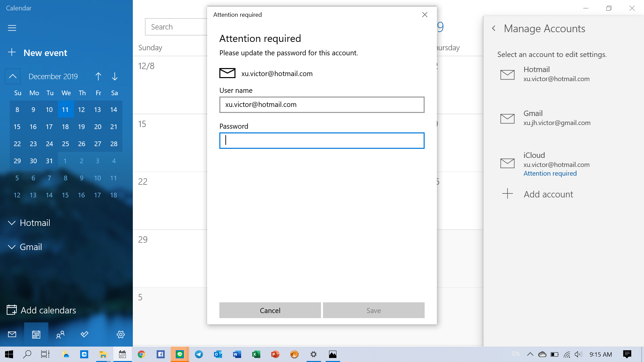Click the 9:15 AM clock

(x=601, y=354)
